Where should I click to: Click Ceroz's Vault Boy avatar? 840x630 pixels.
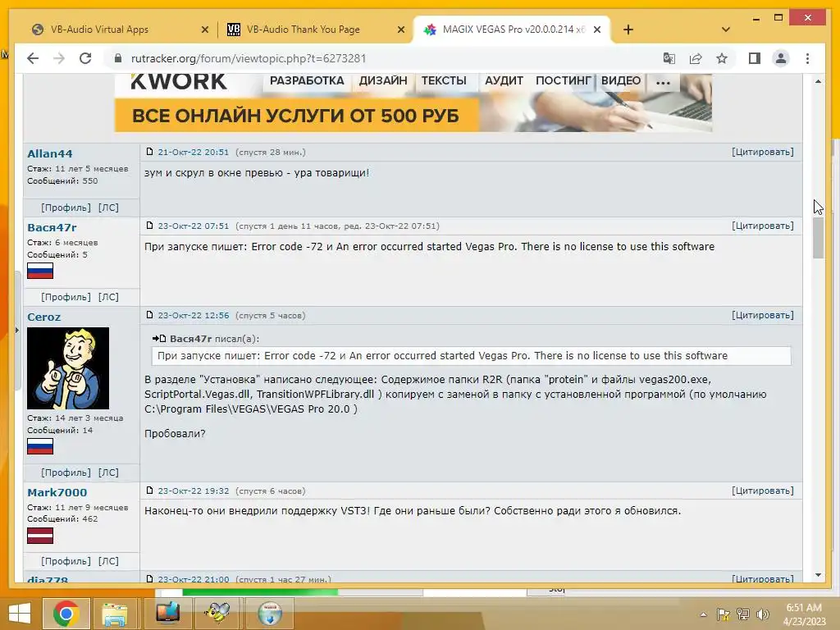coord(68,368)
